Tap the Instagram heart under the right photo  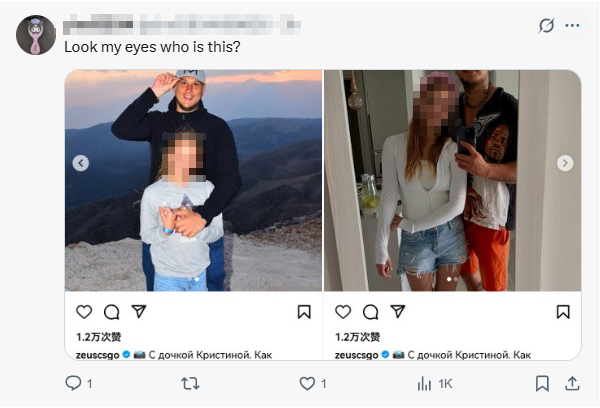coord(342,312)
